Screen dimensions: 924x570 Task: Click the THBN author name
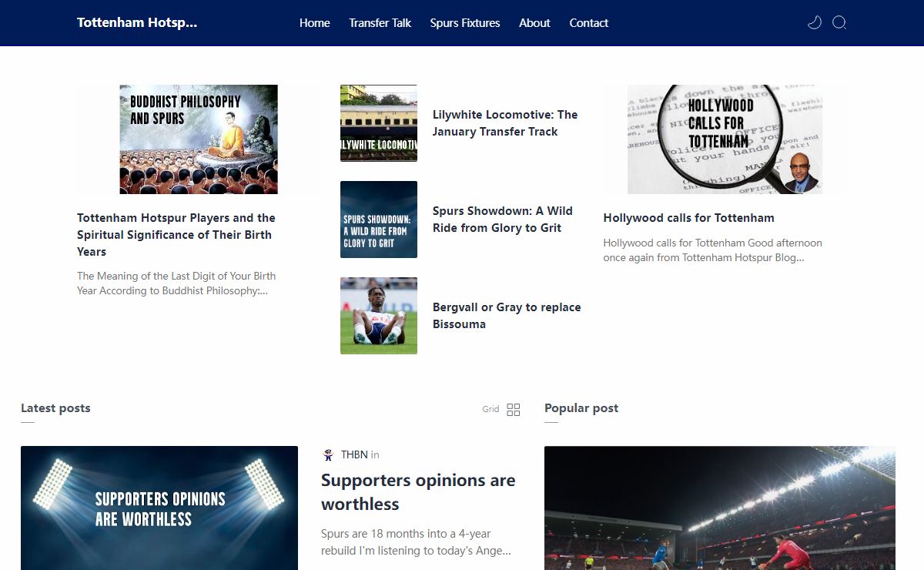click(x=354, y=454)
